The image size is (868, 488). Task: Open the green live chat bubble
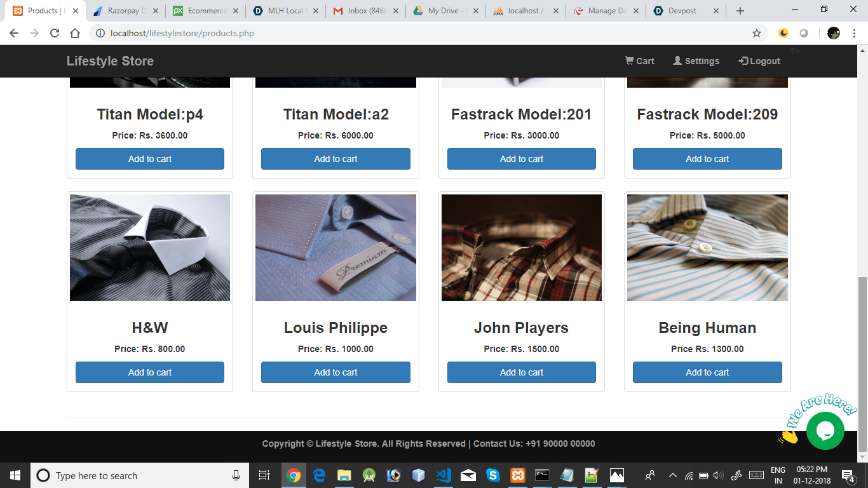(825, 431)
